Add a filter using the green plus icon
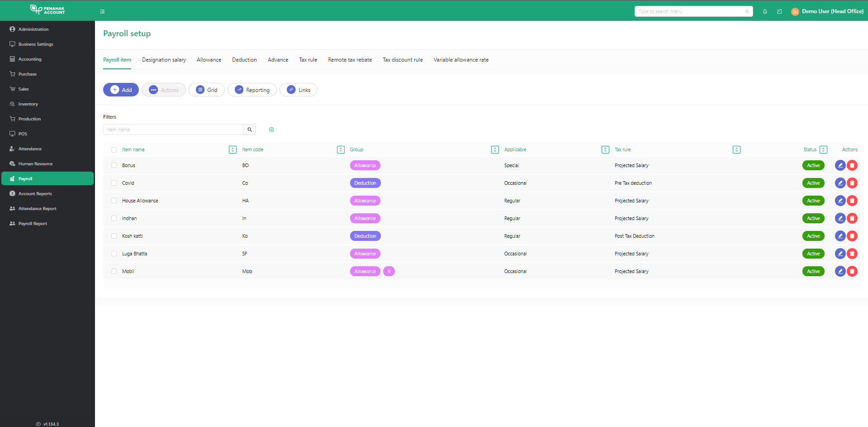 271,130
